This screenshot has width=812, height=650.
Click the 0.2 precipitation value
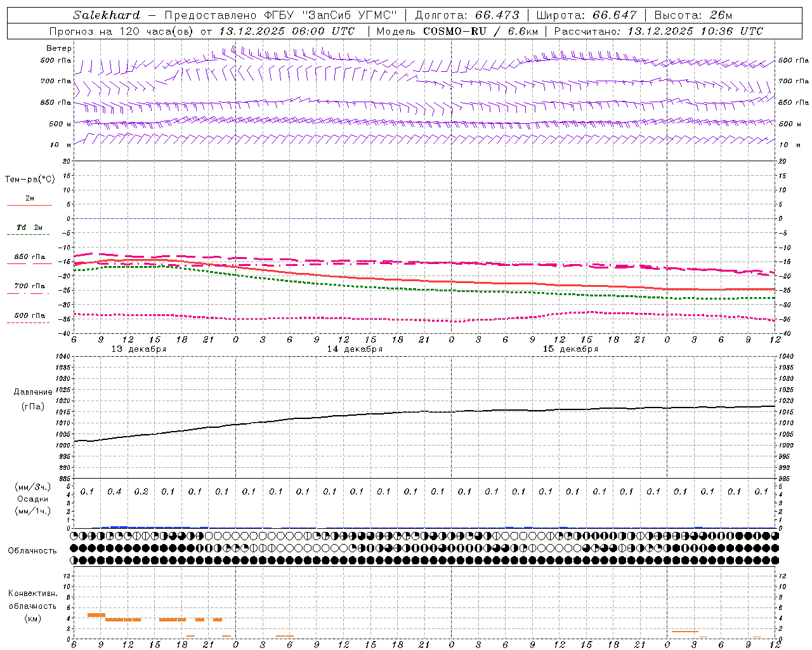pos(141,492)
